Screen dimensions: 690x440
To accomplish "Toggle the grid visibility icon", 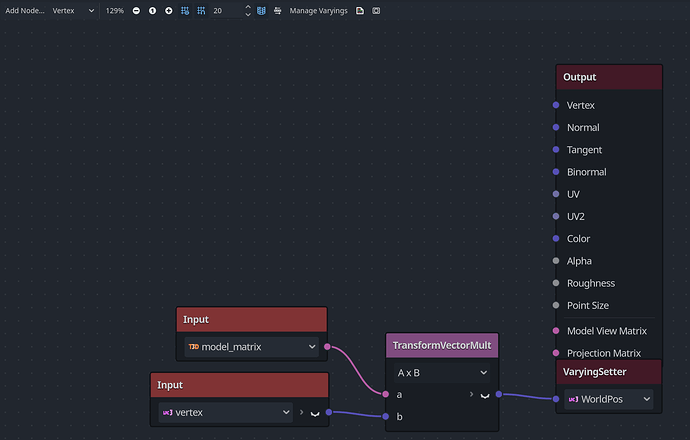I will click(185, 11).
